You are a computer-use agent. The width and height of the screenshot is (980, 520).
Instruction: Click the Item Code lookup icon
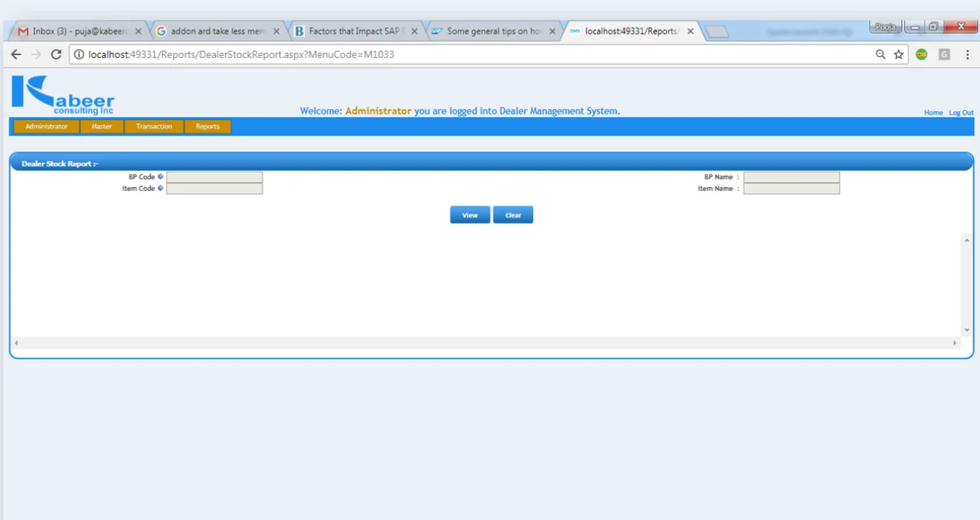tap(160, 189)
